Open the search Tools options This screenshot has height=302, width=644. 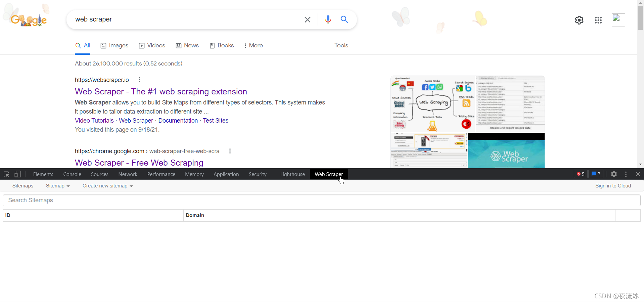point(341,45)
